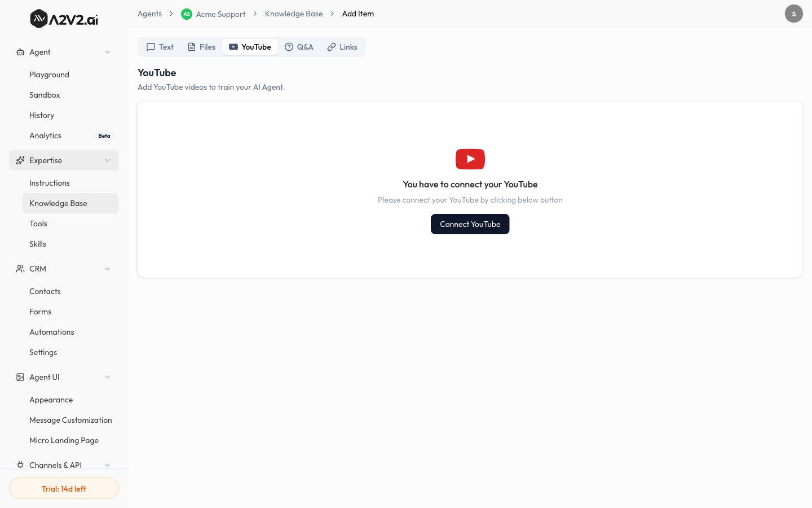Switch to the Links tab
812x508 pixels.
[x=342, y=47]
